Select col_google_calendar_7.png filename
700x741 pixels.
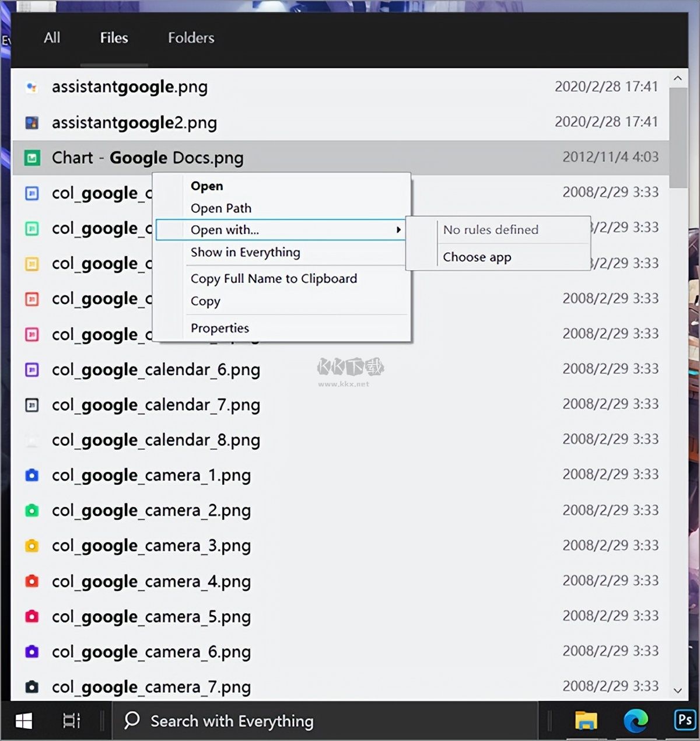(x=156, y=405)
